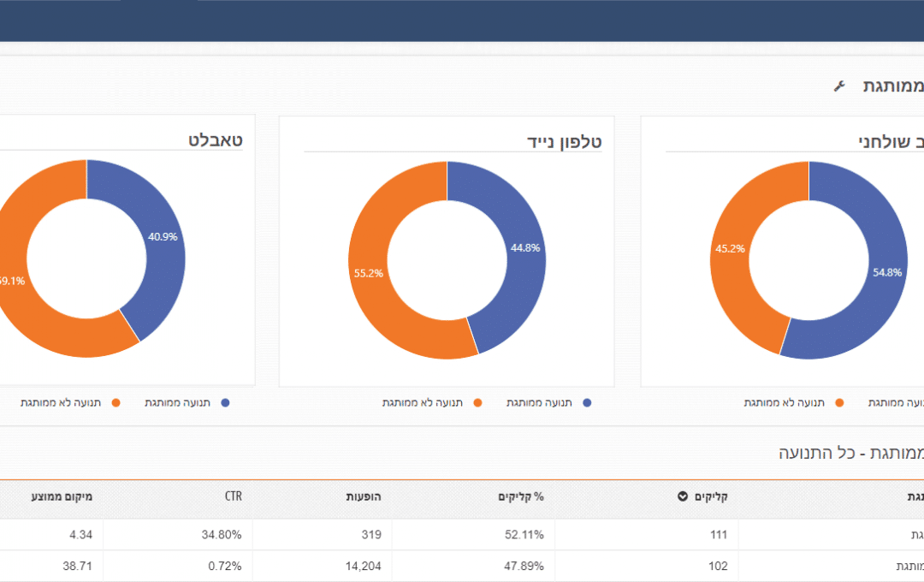
Task: Click the average position value 4.34
Action: 80,535
